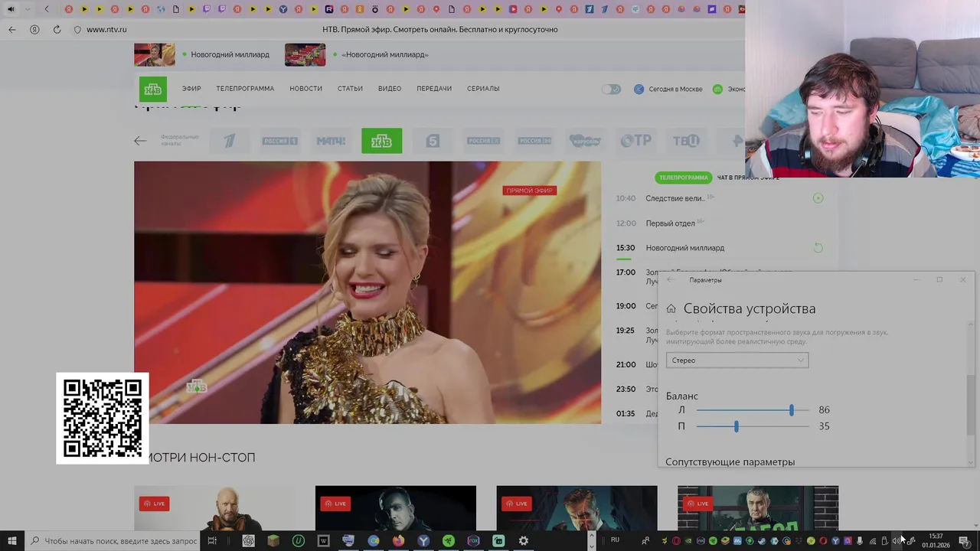980x551 pixels.
Task: Select Пятый канал (5) channel icon
Action: tap(433, 141)
